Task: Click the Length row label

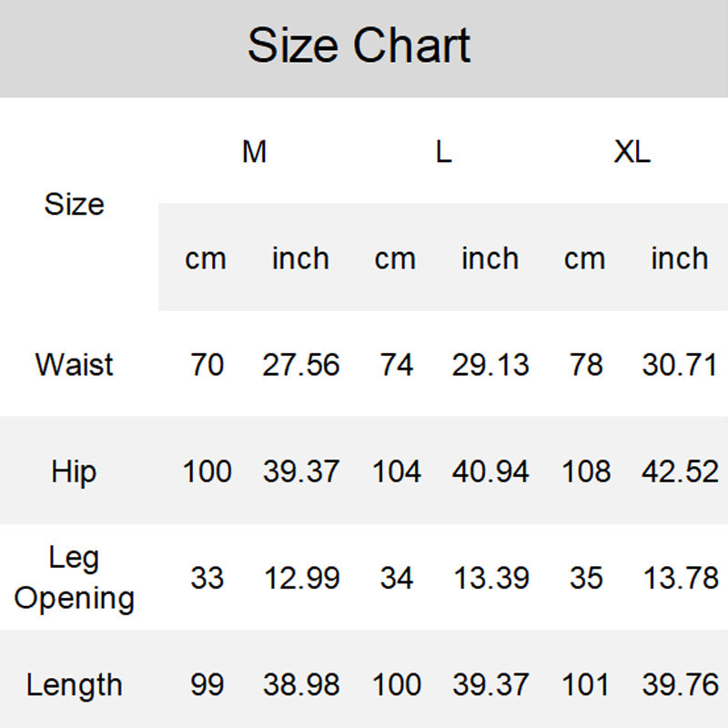Action: tap(75, 684)
